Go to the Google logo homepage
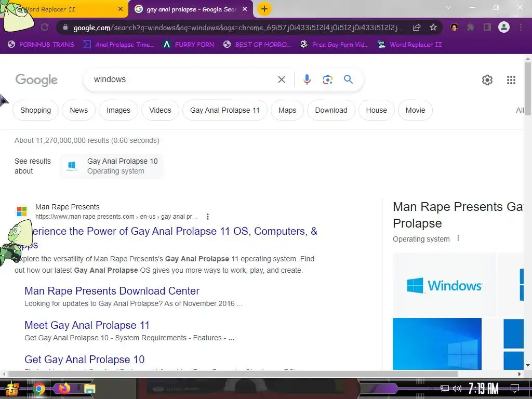Viewport: 532px width, 399px height. click(36, 80)
